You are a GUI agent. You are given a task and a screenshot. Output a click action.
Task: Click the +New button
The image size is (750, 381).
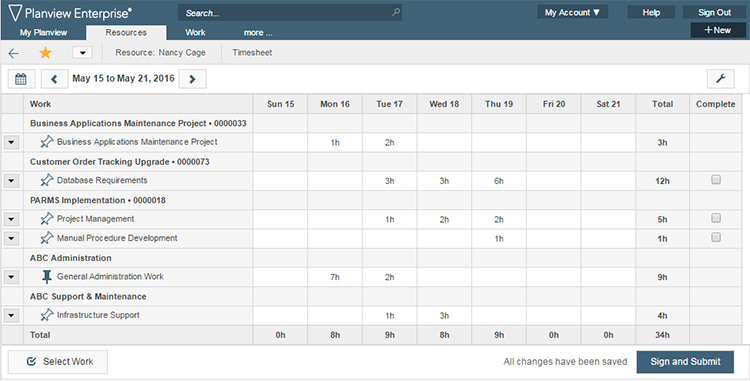tap(718, 30)
